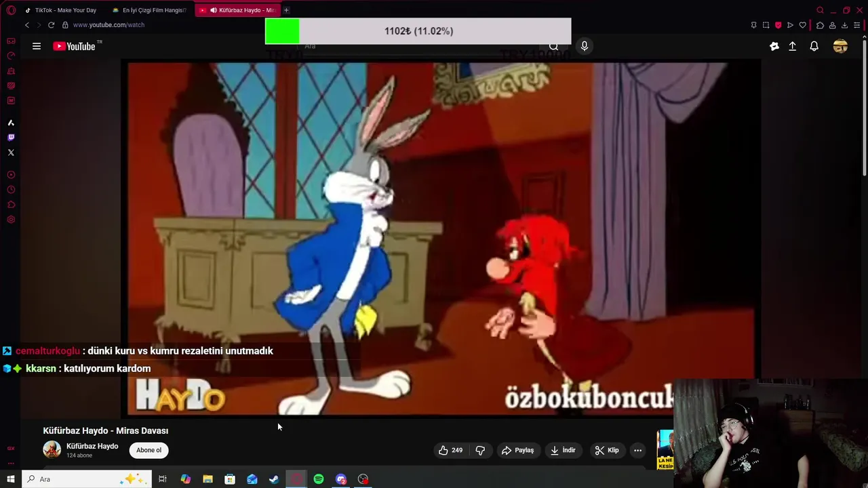Image resolution: width=868 pixels, height=488 pixels.
Task: Open the X (Twitter) icon in sidebar
Action: 11,152
